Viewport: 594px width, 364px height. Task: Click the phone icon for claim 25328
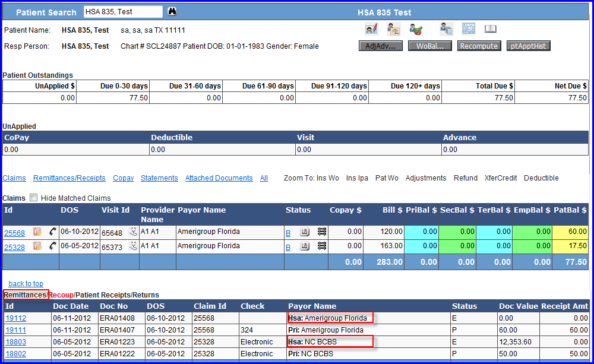coord(52,246)
